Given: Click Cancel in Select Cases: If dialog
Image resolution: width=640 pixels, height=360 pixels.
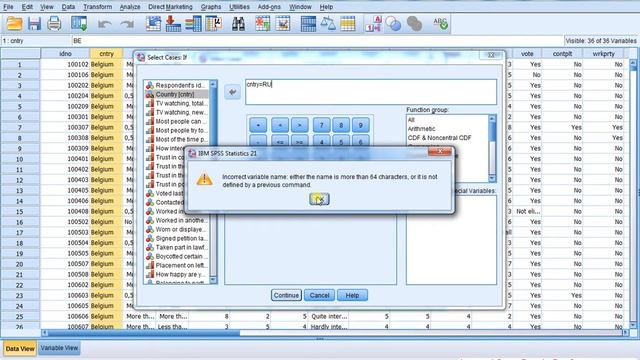Looking at the screenshot, I should (319, 295).
